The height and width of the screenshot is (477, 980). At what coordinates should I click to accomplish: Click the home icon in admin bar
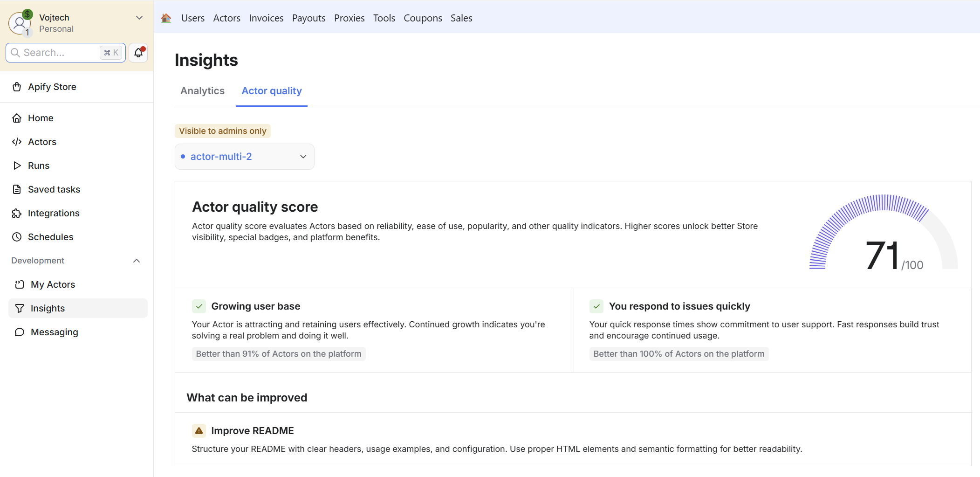pos(166,18)
